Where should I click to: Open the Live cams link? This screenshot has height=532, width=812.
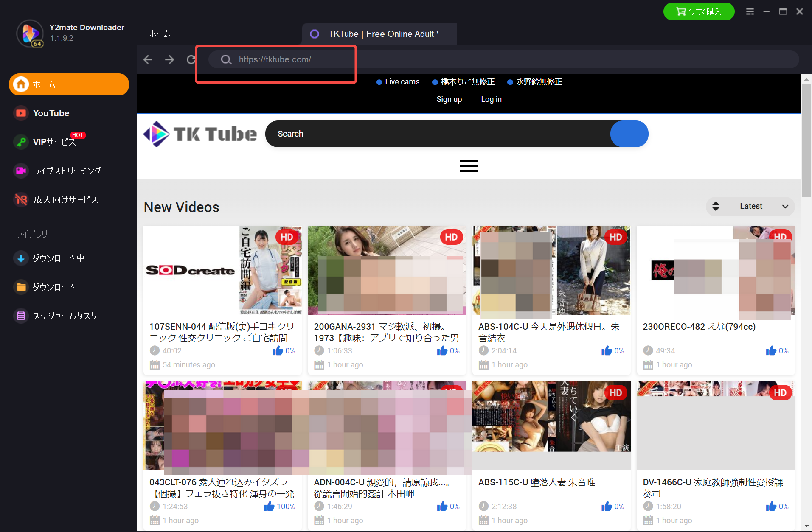402,82
